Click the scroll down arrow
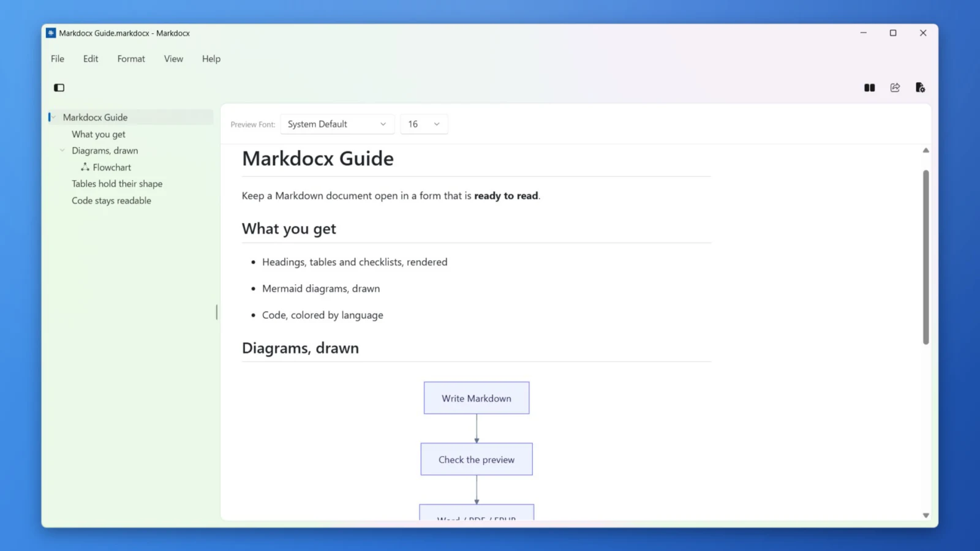The height and width of the screenshot is (551, 980). point(925,515)
